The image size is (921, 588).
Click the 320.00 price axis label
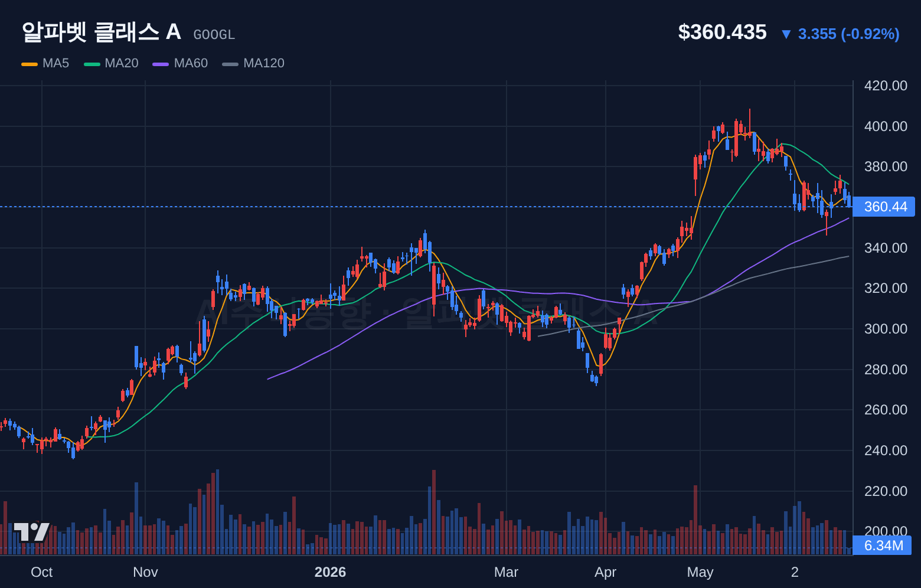point(886,288)
